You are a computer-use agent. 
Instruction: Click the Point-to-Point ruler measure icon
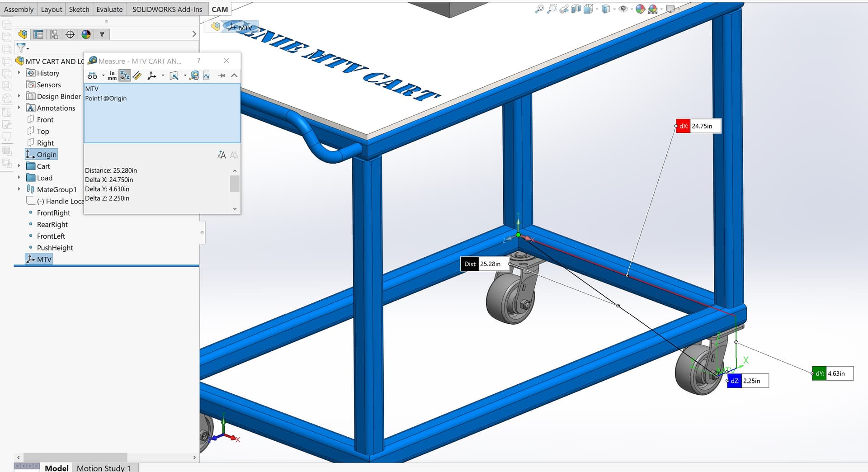pos(137,76)
